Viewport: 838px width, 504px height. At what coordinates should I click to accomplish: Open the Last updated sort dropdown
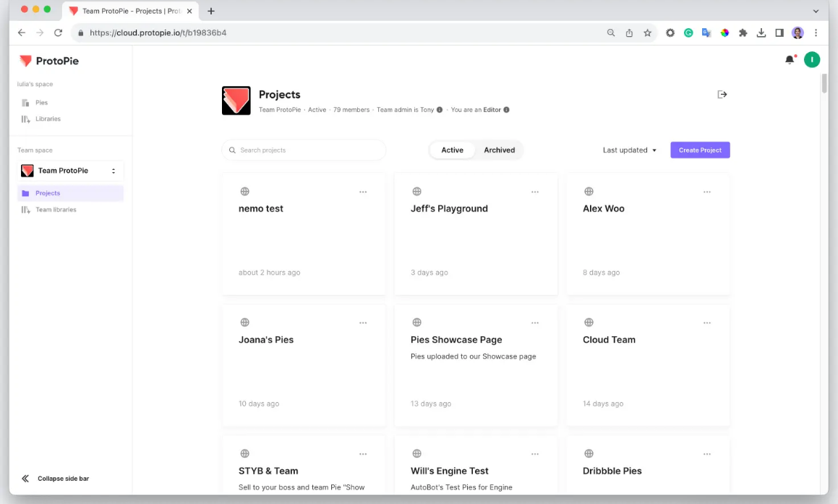[630, 150]
